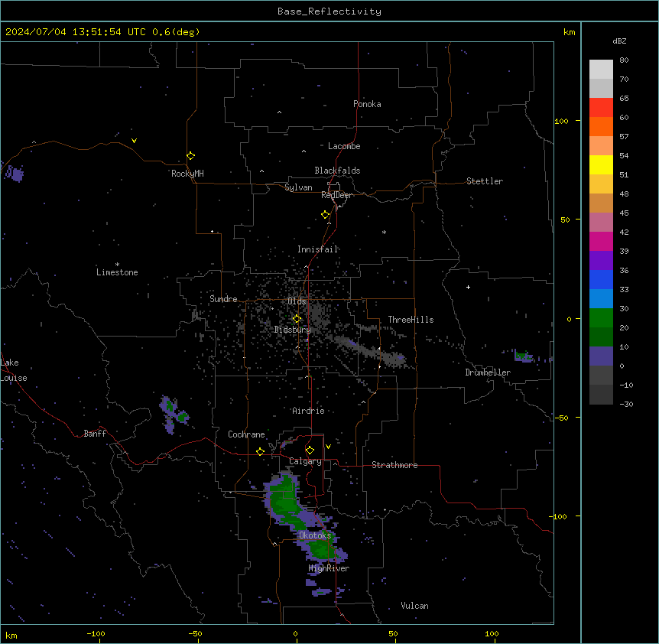Viewport: 659px width, 644px height.
Task: Click the Banff label
Action: pyautogui.click(x=95, y=434)
